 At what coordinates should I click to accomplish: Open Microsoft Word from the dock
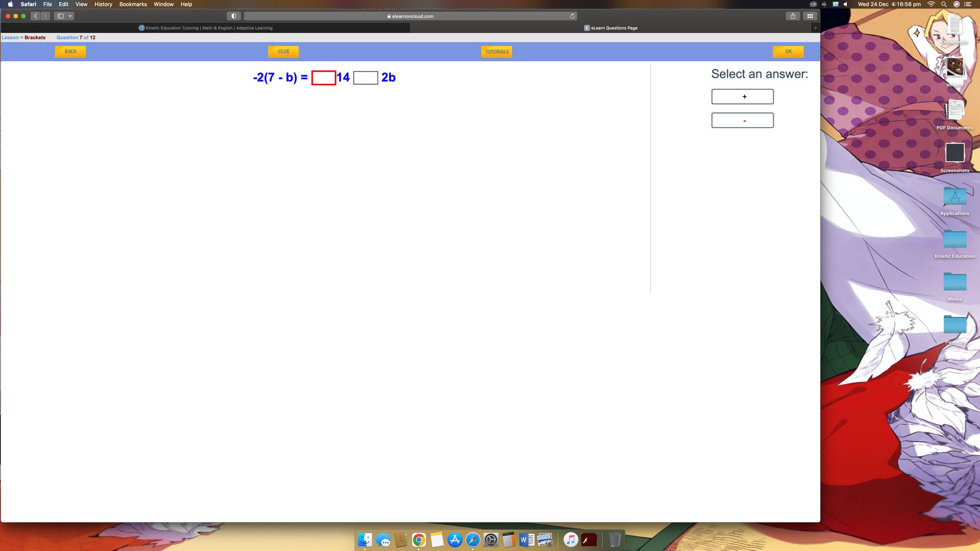pyautogui.click(x=526, y=540)
